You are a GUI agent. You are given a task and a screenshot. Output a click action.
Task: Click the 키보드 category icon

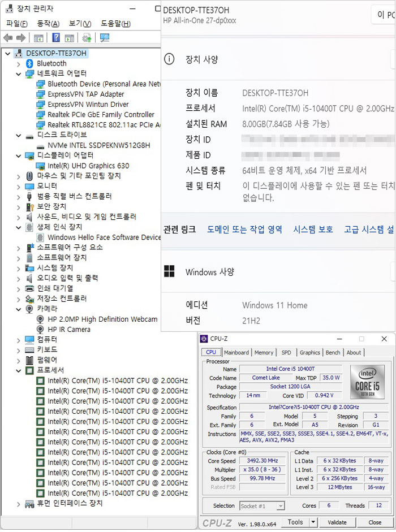(x=29, y=350)
